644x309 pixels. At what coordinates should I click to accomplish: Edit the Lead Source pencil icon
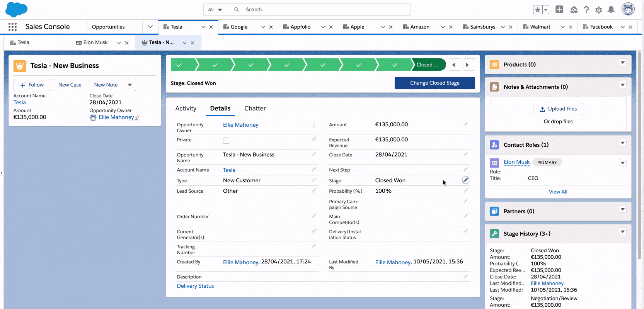pos(314,190)
